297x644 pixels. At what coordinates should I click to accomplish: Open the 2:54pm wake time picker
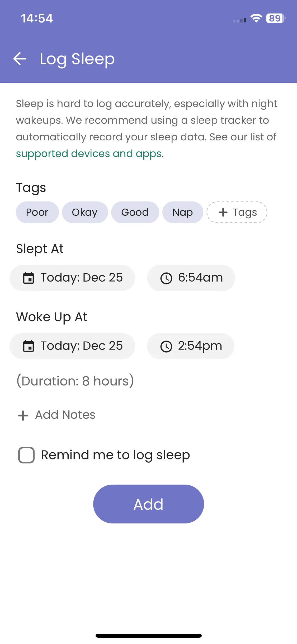coord(200,346)
